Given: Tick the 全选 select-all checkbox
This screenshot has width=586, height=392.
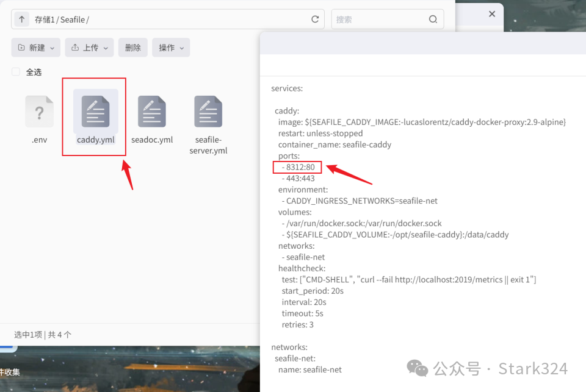Looking at the screenshot, I should [x=16, y=72].
